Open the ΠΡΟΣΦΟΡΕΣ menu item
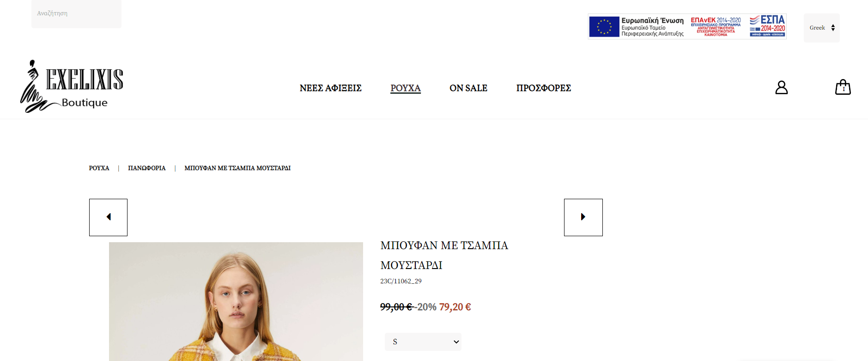Image resolution: width=868 pixels, height=361 pixels. (544, 88)
